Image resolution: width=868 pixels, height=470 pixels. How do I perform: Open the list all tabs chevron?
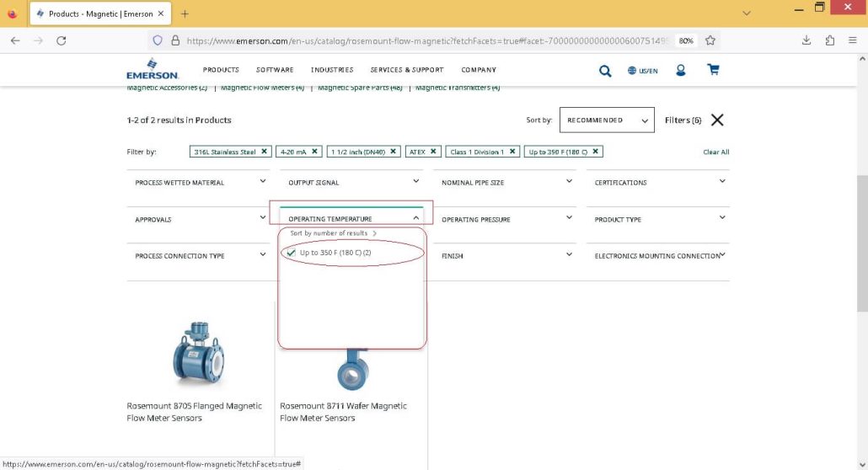[x=747, y=13]
